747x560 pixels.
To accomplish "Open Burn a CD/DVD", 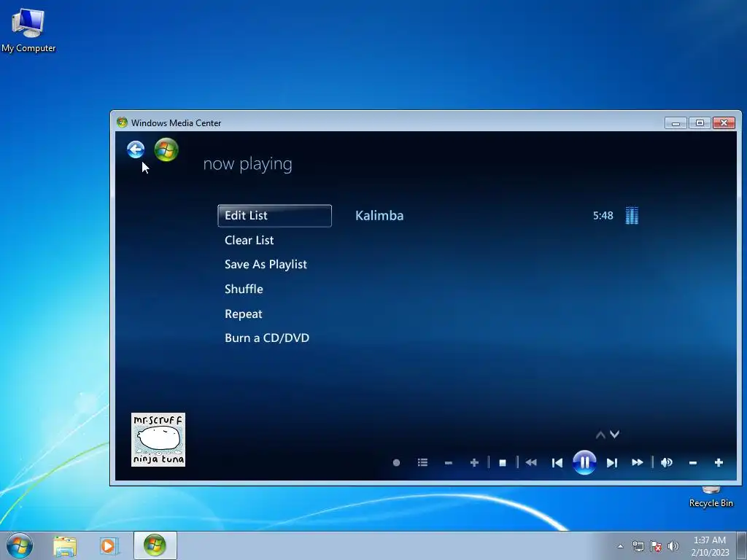I will coord(267,338).
